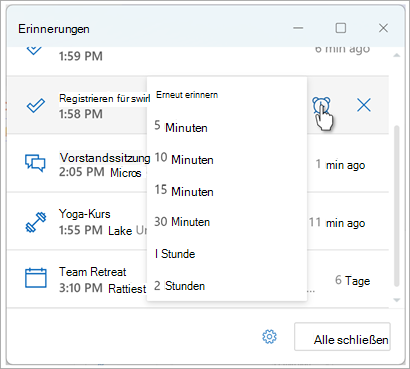The width and height of the screenshot is (410, 369).
Task: Click the Erinnerungen window title
Action: [54, 29]
